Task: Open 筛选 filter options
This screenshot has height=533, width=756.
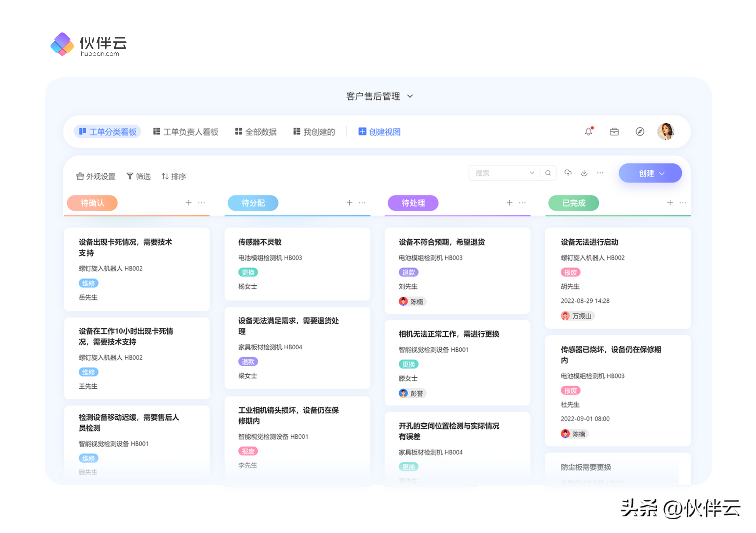Action: tap(139, 176)
